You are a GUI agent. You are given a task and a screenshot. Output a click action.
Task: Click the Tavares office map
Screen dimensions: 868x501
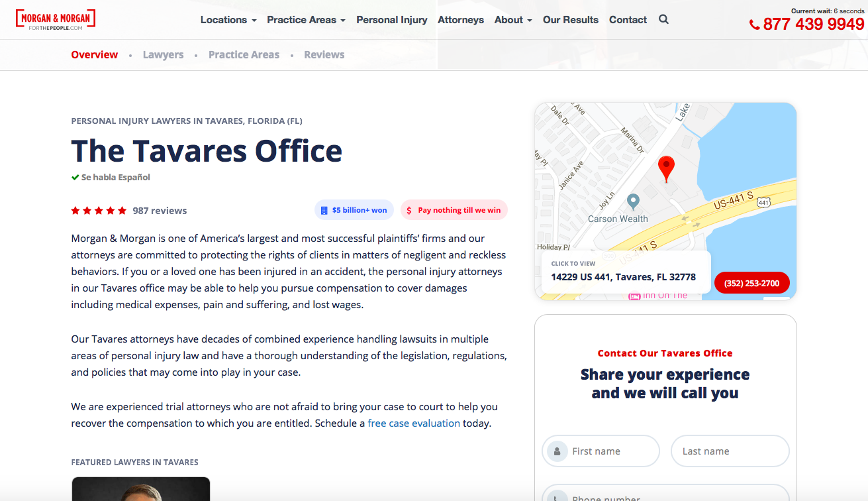click(665, 201)
